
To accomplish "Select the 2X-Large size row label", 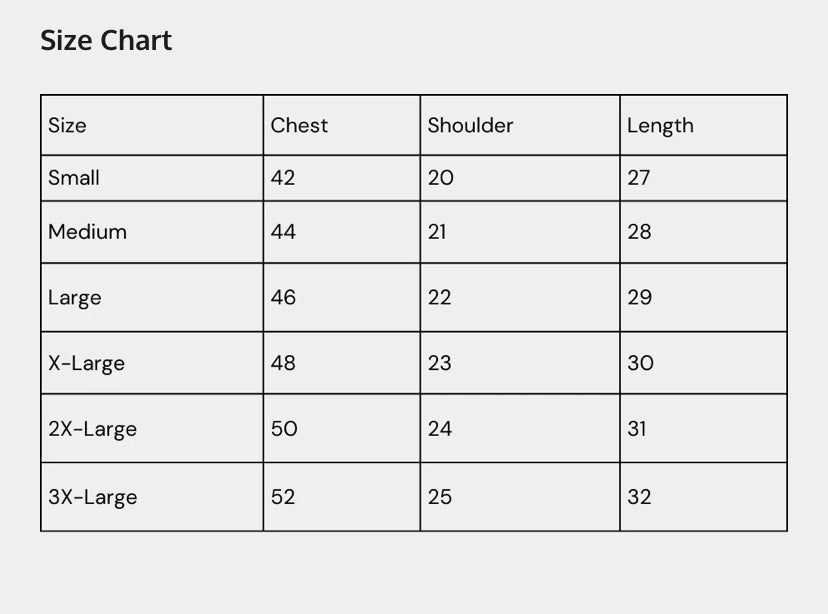I will [92, 429].
